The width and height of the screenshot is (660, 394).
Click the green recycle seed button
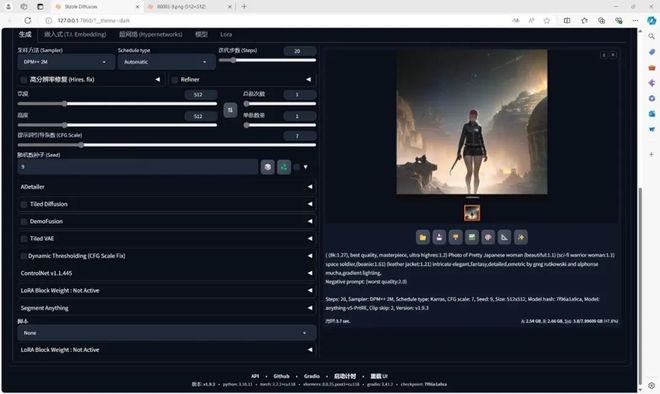284,167
